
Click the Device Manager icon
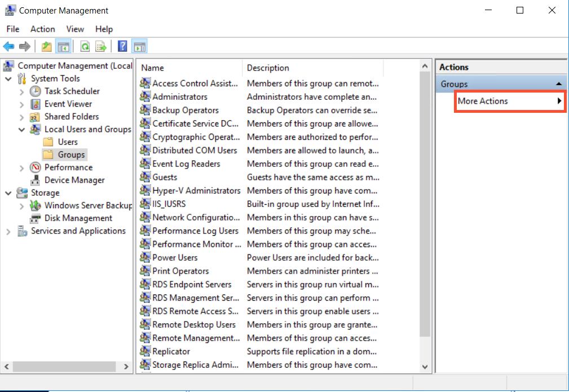[x=35, y=180]
